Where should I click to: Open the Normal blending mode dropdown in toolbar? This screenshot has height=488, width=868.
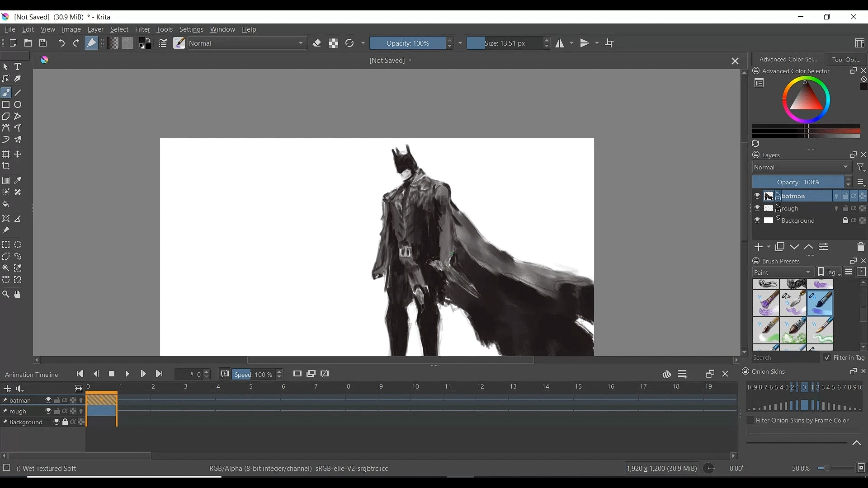click(247, 43)
